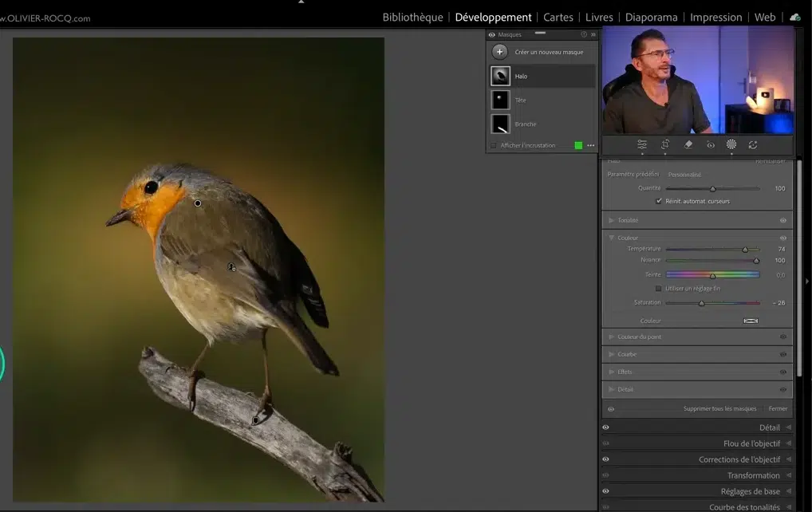Viewport: 812px width, 512px height.
Task: Click Supprimer tous les masques
Action: [x=719, y=408]
